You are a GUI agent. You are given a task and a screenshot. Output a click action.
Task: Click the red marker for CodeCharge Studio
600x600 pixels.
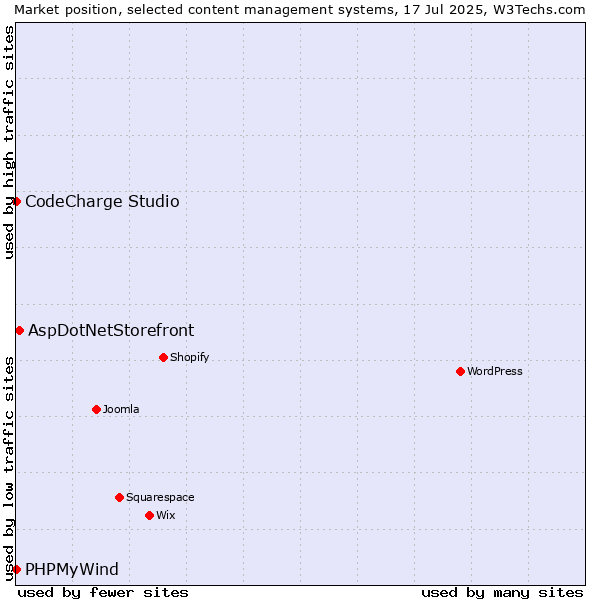(x=16, y=202)
